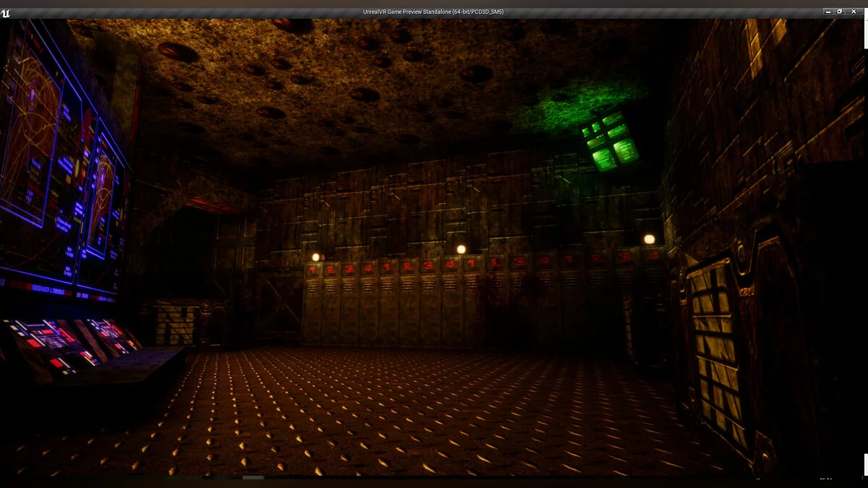Click the rightmost orange lamp on back wall
Viewport: 868px width, 488px height.
(x=649, y=239)
